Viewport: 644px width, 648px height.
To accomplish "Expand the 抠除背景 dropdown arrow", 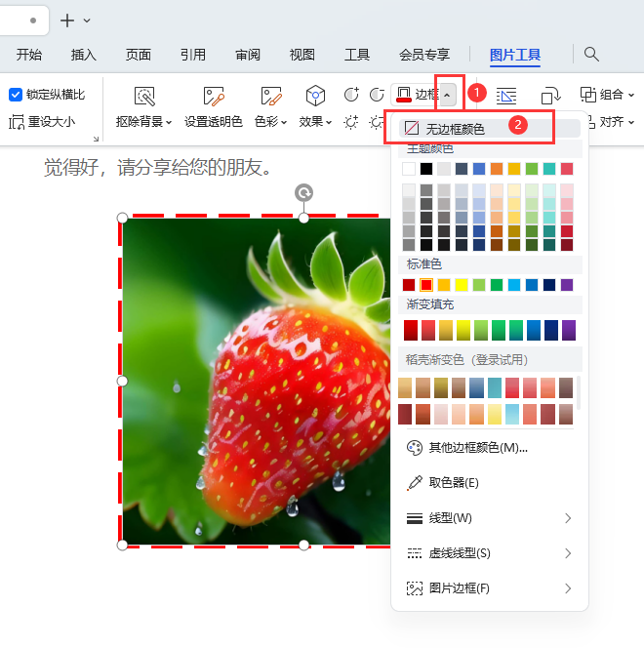I will (169, 122).
